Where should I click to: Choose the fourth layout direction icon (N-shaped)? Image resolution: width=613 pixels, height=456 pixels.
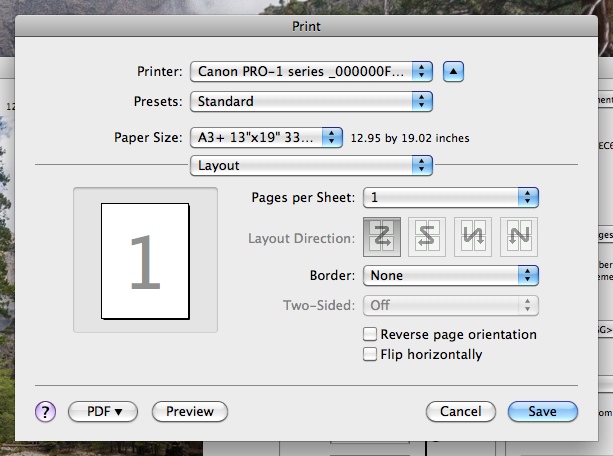tap(518, 237)
